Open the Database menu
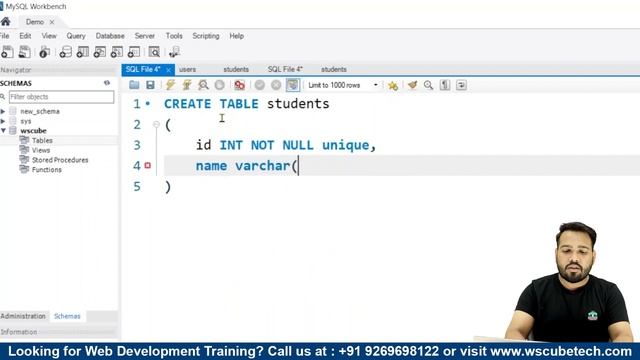This screenshot has height=360, width=640. (x=110, y=36)
